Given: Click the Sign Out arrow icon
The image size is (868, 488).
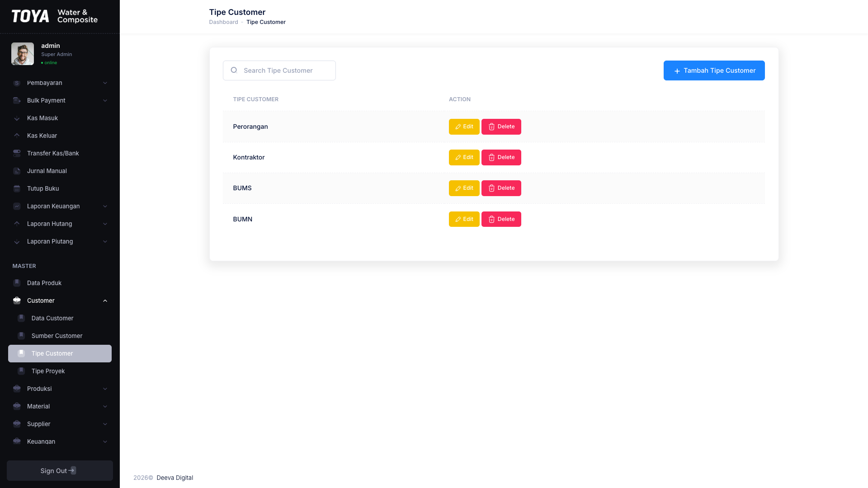Looking at the screenshot, I should click(72, 470).
